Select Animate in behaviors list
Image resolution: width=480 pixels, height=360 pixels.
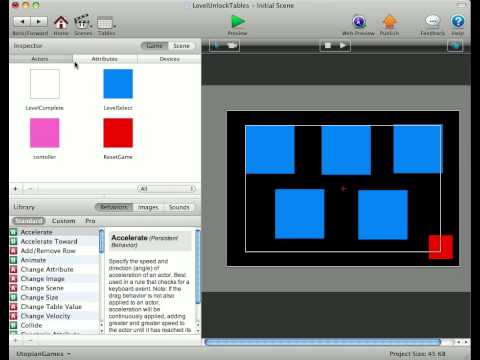33,260
